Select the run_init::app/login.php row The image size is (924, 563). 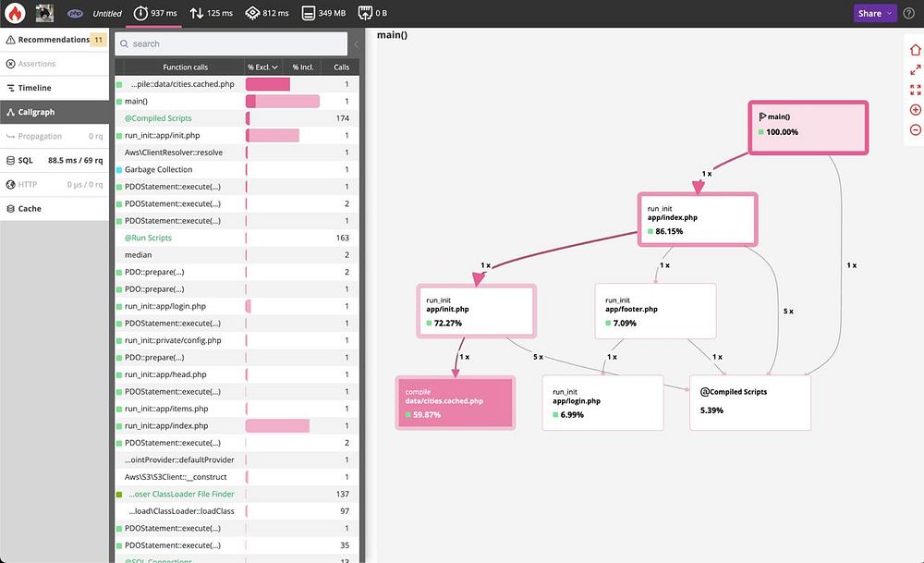237,307
